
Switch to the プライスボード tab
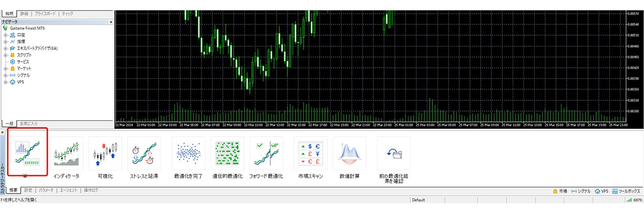point(45,14)
